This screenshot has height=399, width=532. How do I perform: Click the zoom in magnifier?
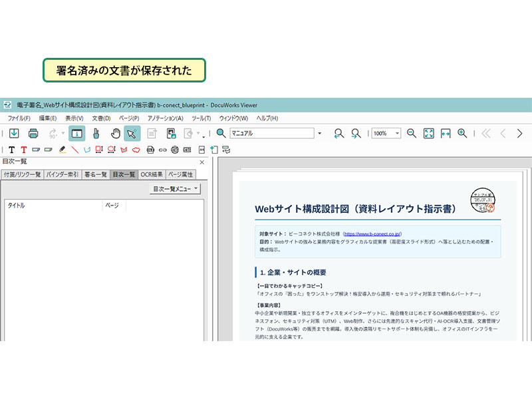click(x=462, y=134)
